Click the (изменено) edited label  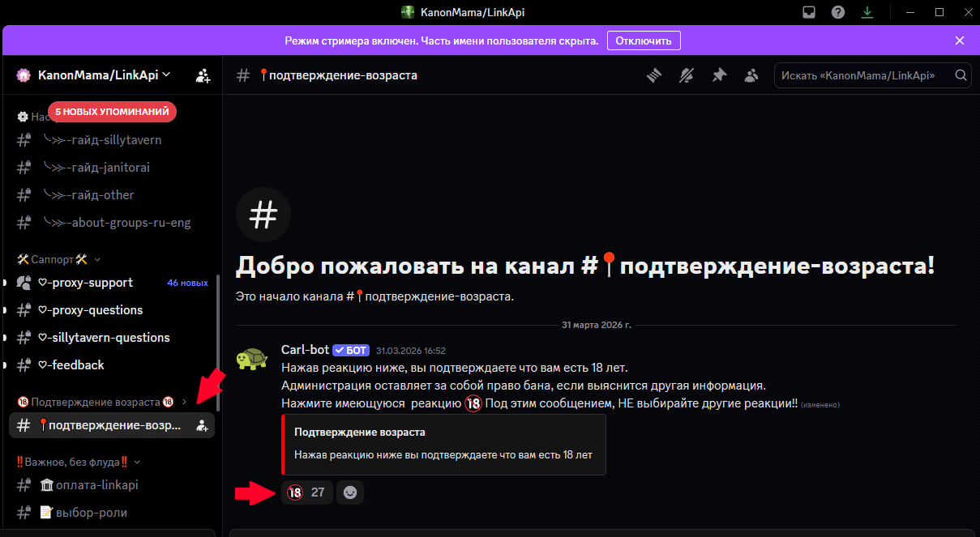pyautogui.click(x=820, y=404)
